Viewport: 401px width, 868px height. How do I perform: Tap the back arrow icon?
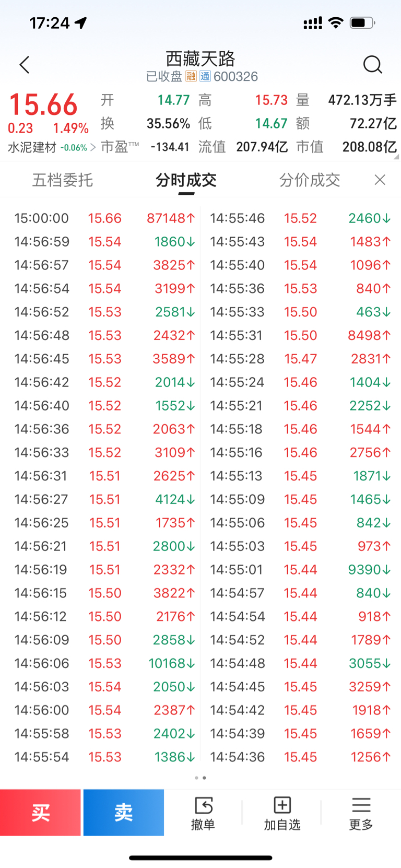pos(25,65)
